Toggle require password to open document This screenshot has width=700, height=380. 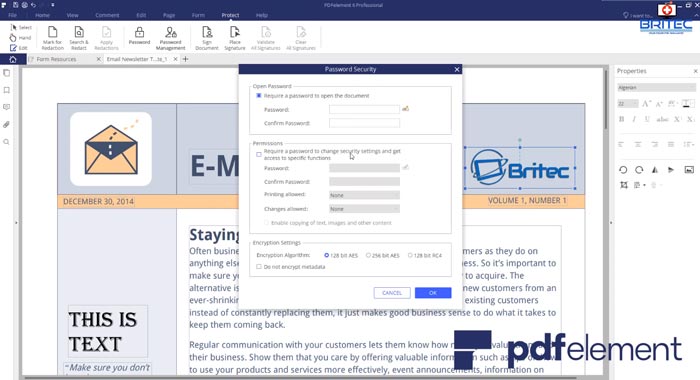click(258, 96)
